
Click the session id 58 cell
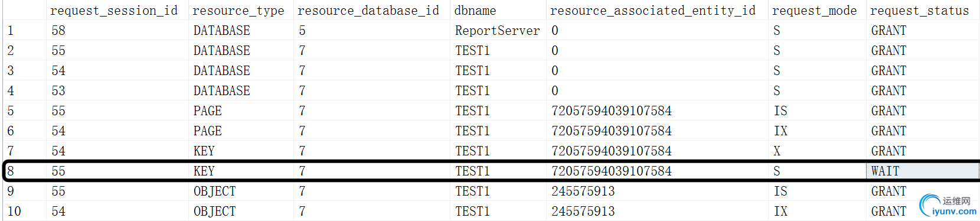117,30
